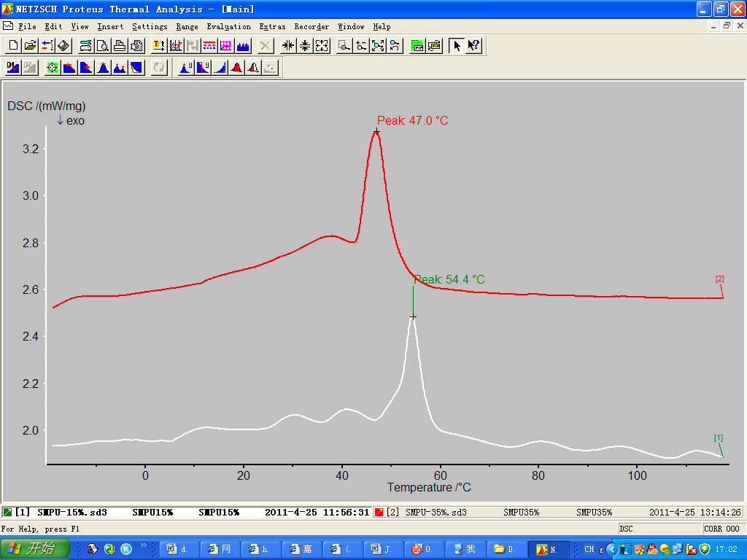Toggle the grid lines icon
Screen dimensions: 747x560
click(226, 46)
